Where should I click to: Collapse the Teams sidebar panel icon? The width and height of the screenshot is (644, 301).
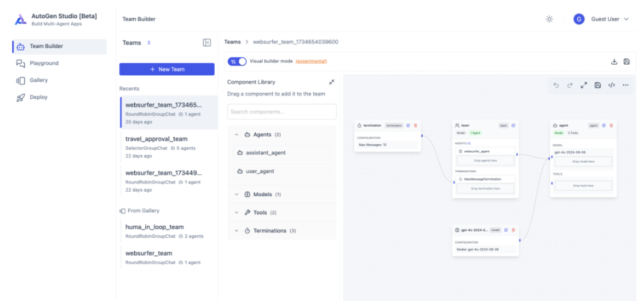207,43
